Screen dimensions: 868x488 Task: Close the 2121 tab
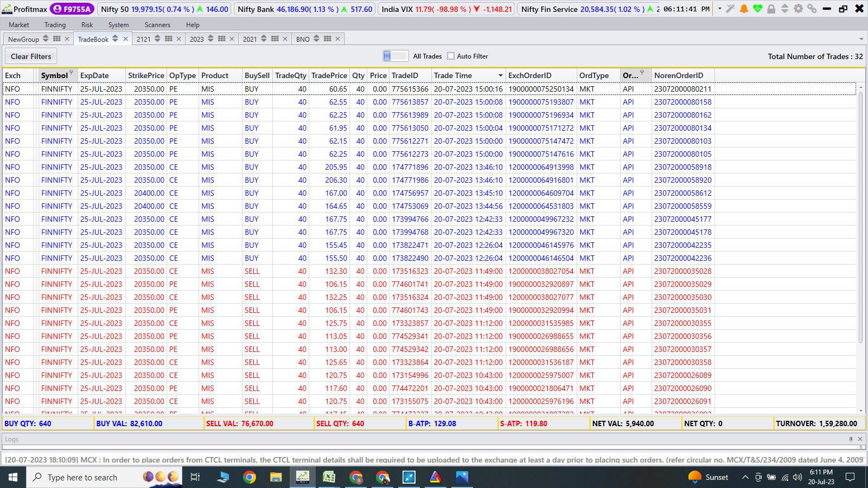[x=178, y=38]
